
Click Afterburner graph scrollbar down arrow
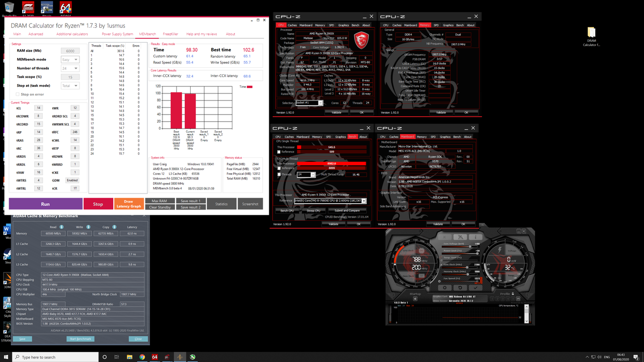pos(526,321)
